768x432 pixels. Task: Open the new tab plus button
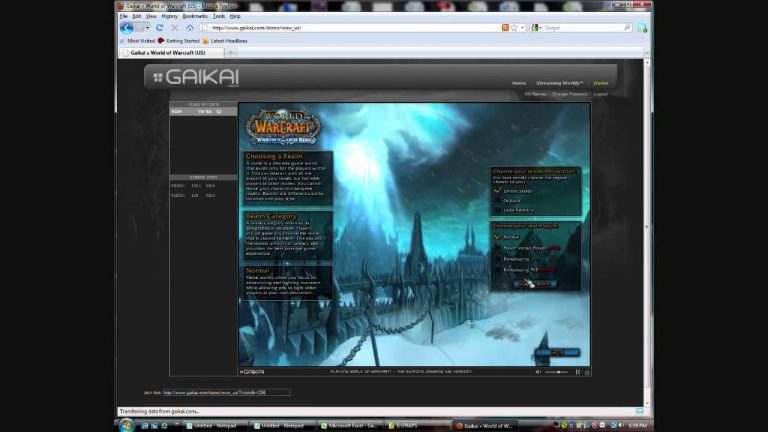click(x=231, y=52)
